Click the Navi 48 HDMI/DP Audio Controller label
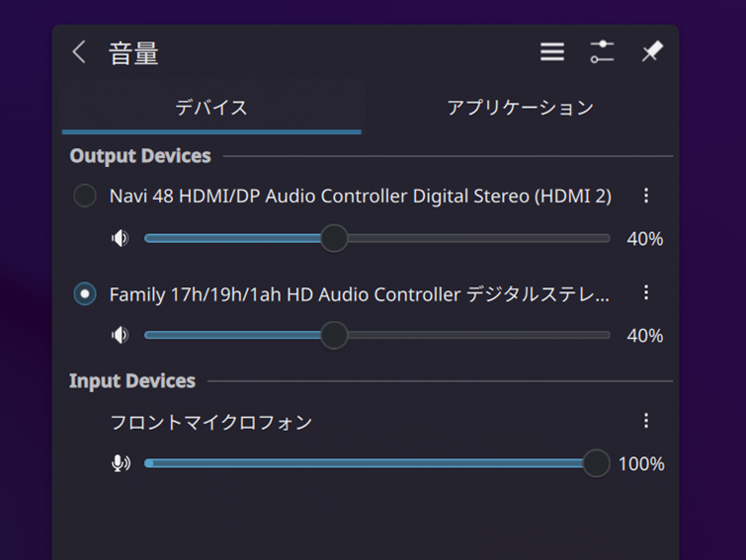 [360, 197]
